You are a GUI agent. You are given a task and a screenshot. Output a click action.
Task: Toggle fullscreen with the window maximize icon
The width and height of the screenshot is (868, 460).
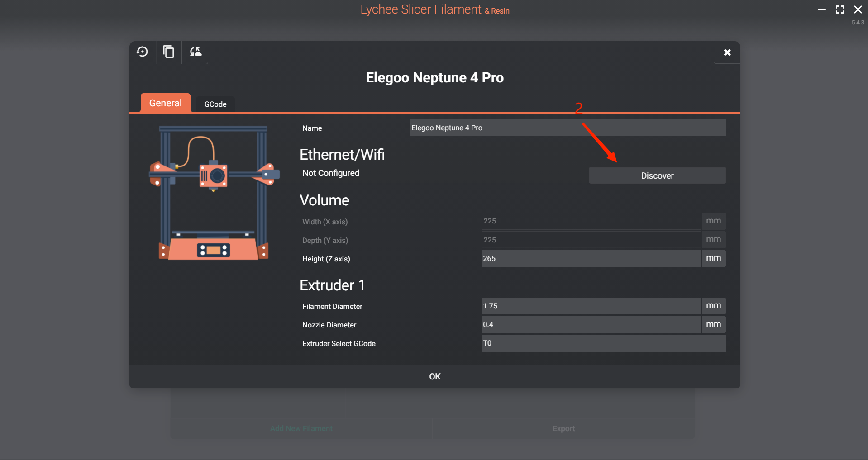[x=840, y=9]
